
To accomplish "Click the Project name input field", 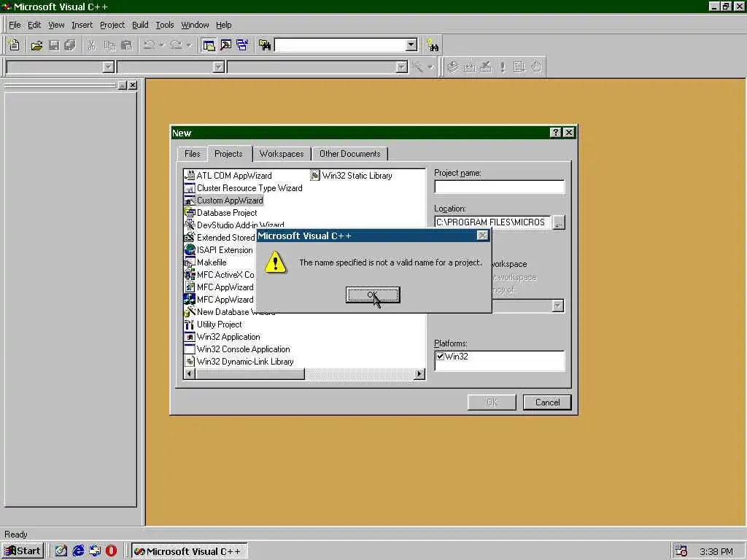I will [499, 187].
